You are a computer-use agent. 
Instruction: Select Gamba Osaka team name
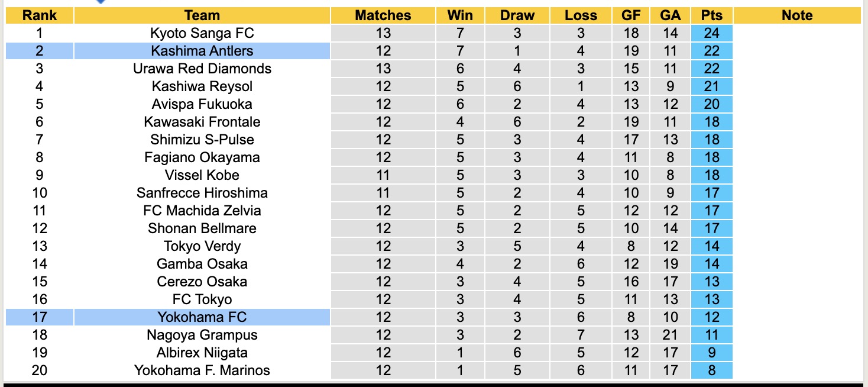[x=202, y=264]
